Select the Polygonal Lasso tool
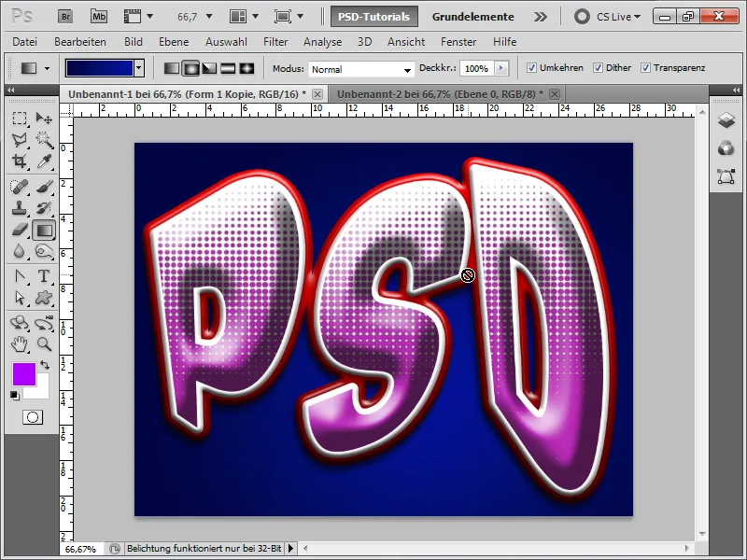Screen dimensions: 747x560 point(19,139)
